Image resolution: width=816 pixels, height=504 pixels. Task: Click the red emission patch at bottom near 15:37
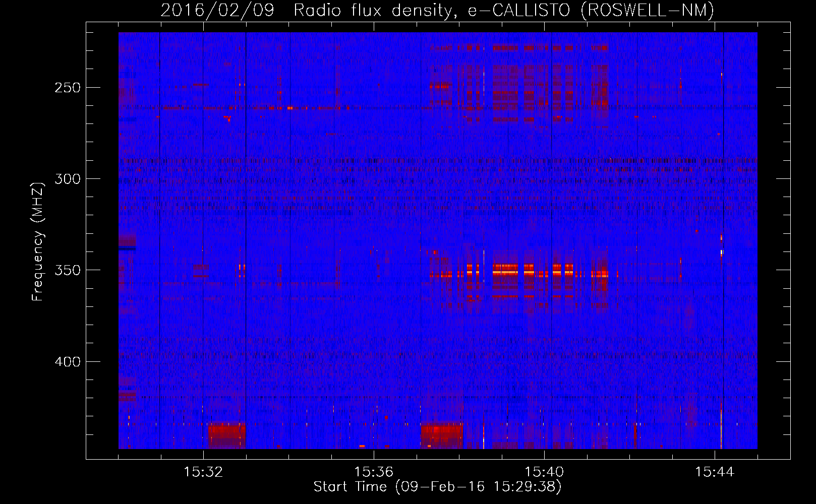[x=442, y=435]
